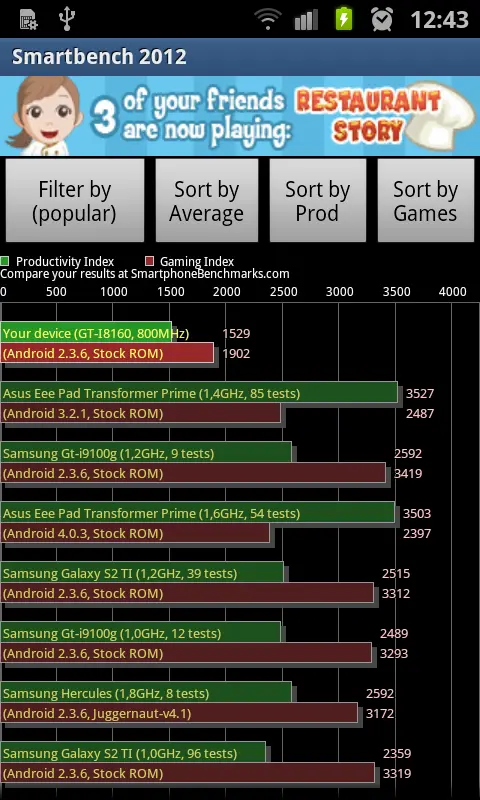
Task: Tap the Wi-Fi signal status icon
Action: (270, 20)
